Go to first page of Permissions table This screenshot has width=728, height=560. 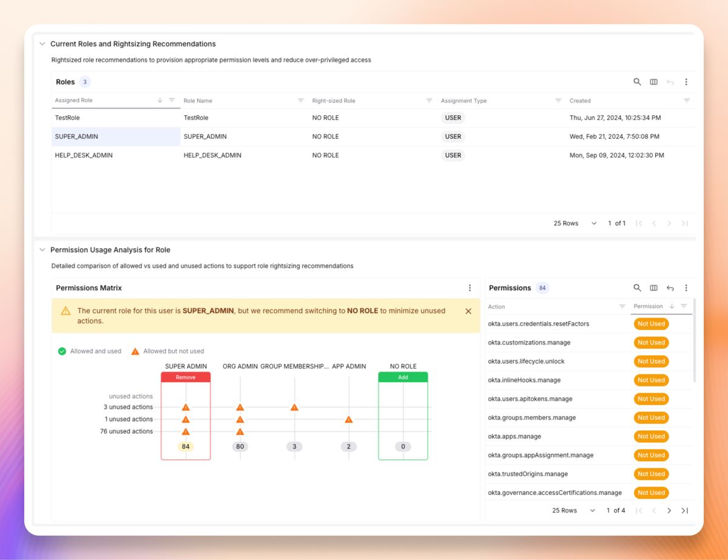639,510
